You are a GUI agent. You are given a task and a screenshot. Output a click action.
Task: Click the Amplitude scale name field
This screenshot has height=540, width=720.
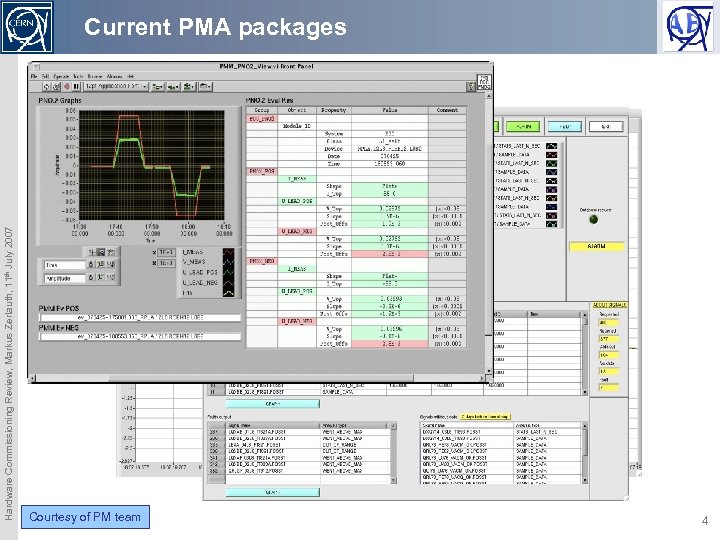click(x=64, y=278)
